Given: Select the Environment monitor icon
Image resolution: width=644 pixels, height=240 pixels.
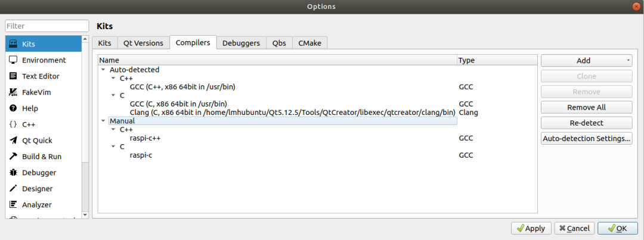Looking at the screenshot, I should (13, 60).
